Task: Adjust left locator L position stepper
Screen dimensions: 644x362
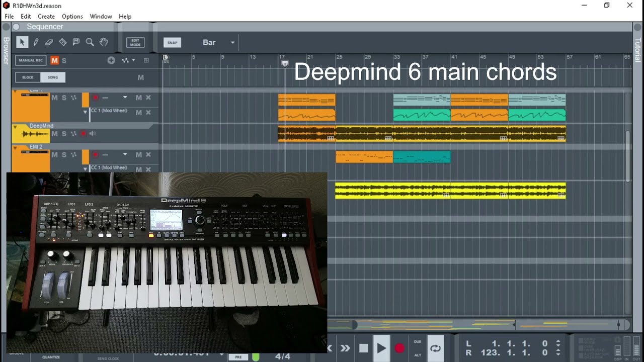Action: 558,344
